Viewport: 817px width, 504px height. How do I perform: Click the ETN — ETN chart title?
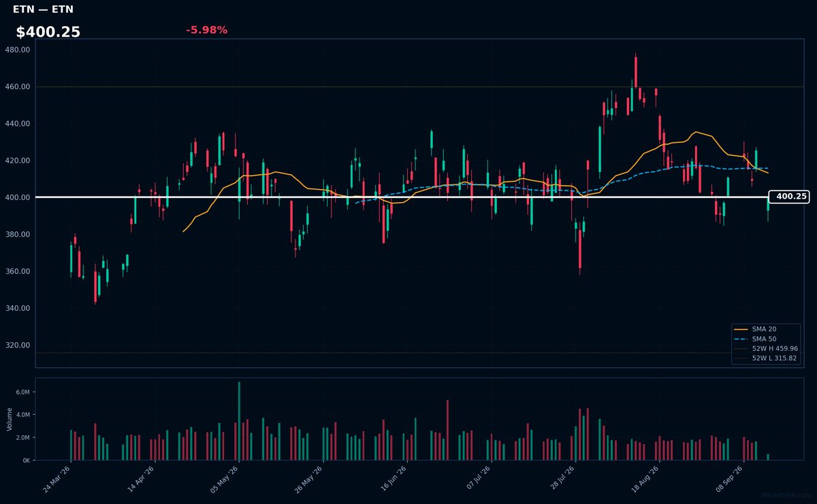44,10
